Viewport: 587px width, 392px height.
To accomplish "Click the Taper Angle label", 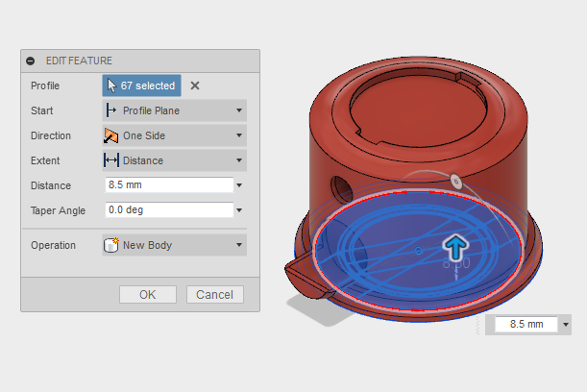I will point(58,210).
